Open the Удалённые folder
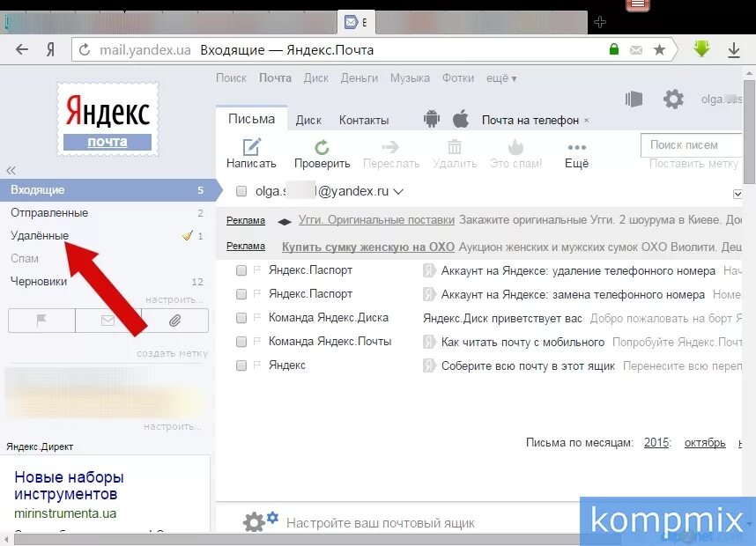Image resolution: width=756 pixels, height=546 pixels. pos(40,236)
